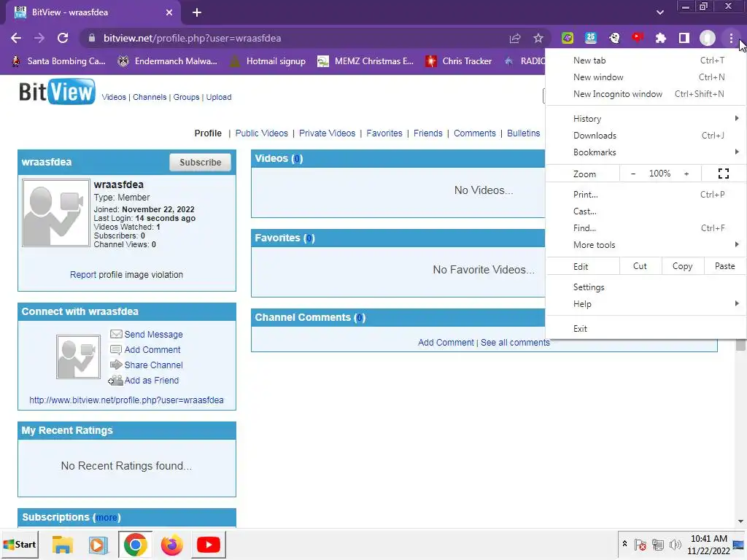Switch to the Favorites profile tab

[x=384, y=133]
